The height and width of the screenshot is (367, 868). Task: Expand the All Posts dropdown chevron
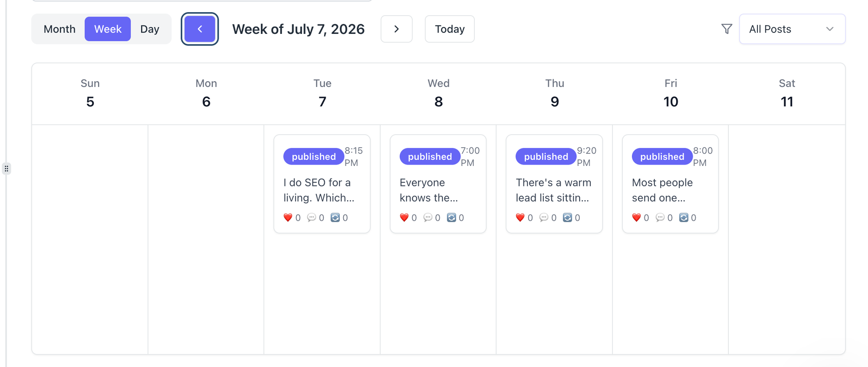coord(830,29)
